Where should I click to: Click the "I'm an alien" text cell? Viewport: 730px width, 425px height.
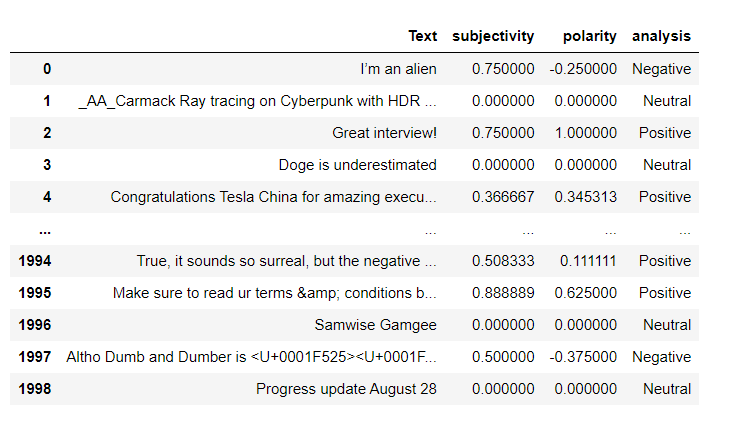tap(399, 69)
